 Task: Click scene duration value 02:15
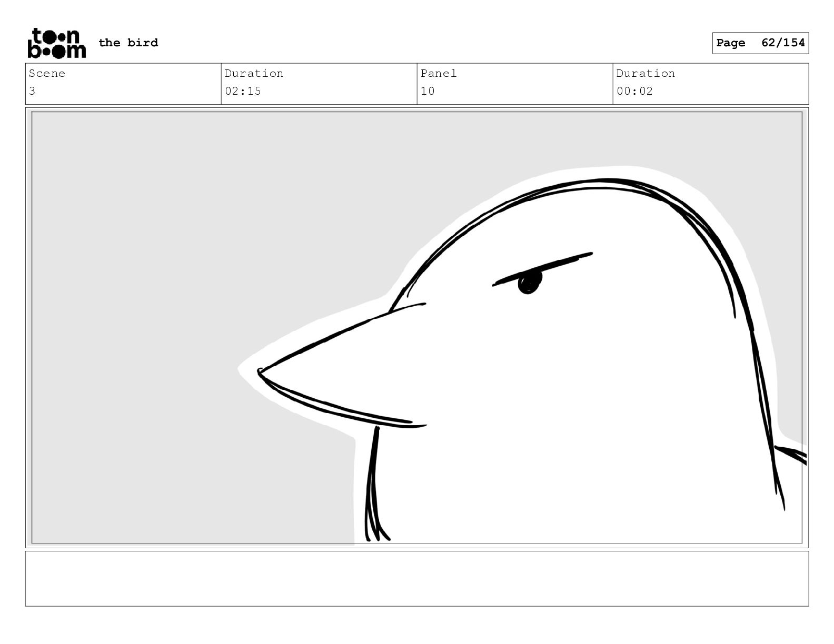coord(243,91)
